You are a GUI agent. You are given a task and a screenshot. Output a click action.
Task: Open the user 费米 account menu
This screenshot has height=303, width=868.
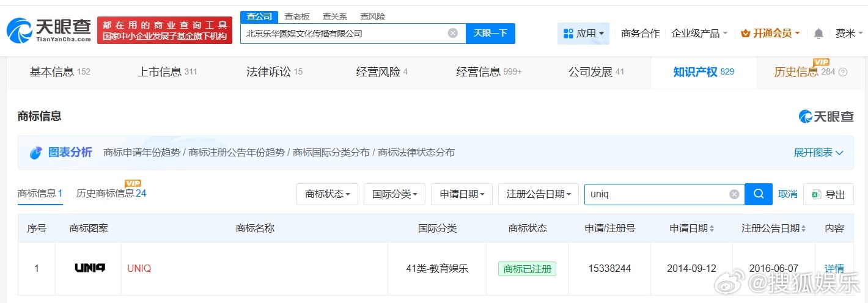click(x=850, y=34)
